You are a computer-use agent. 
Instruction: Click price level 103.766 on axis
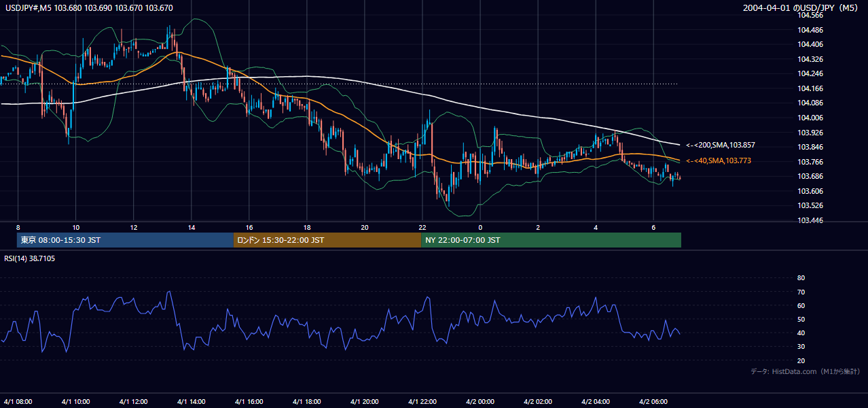pyautogui.click(x=810, y=162)
